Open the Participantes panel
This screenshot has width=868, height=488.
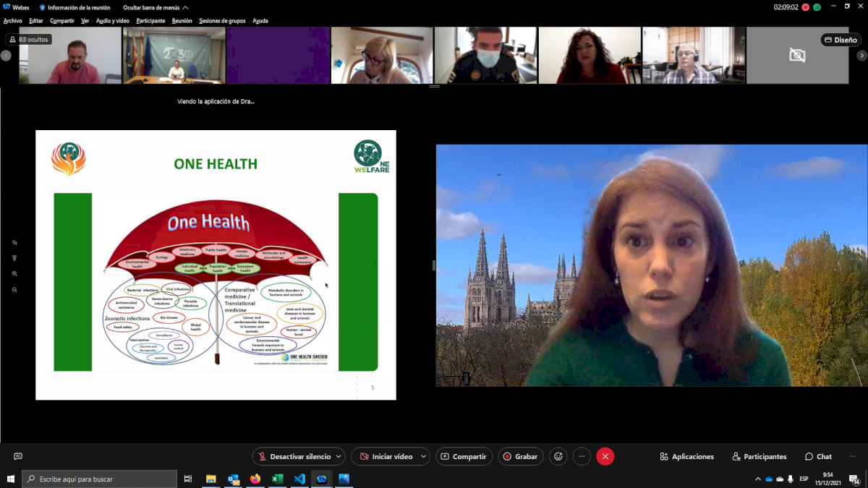point(759,457)
